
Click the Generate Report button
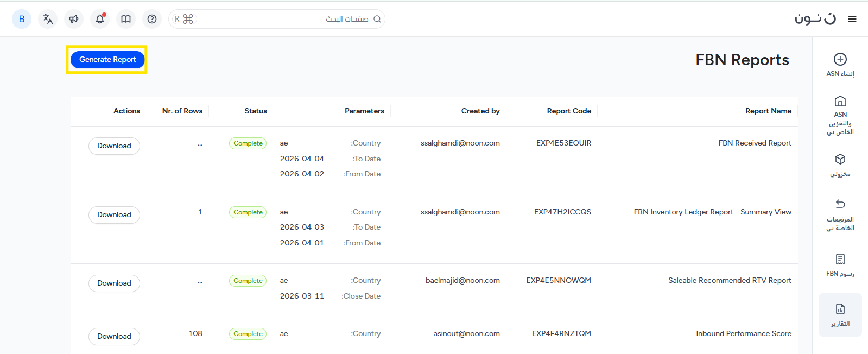coord(107,60)
